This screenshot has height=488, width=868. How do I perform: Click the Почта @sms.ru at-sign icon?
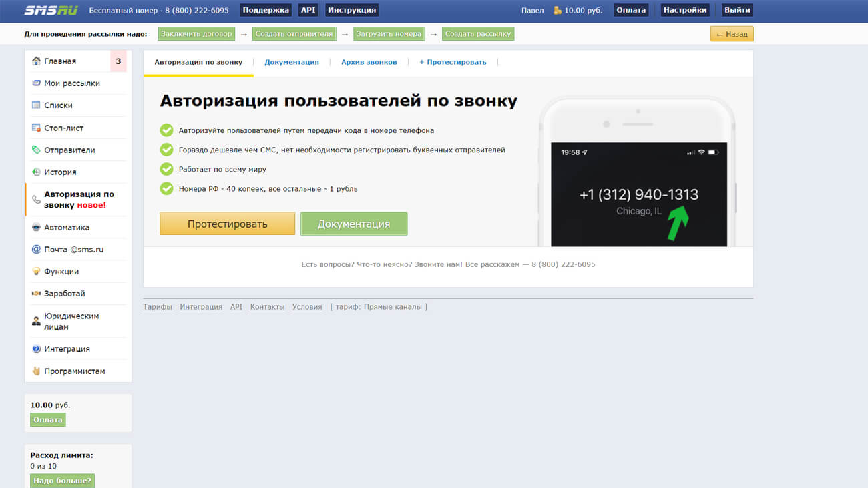point(37,249)
